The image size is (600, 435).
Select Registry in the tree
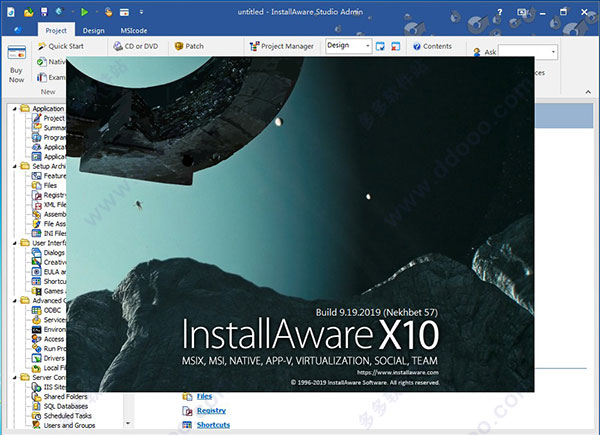pos(49,195)
